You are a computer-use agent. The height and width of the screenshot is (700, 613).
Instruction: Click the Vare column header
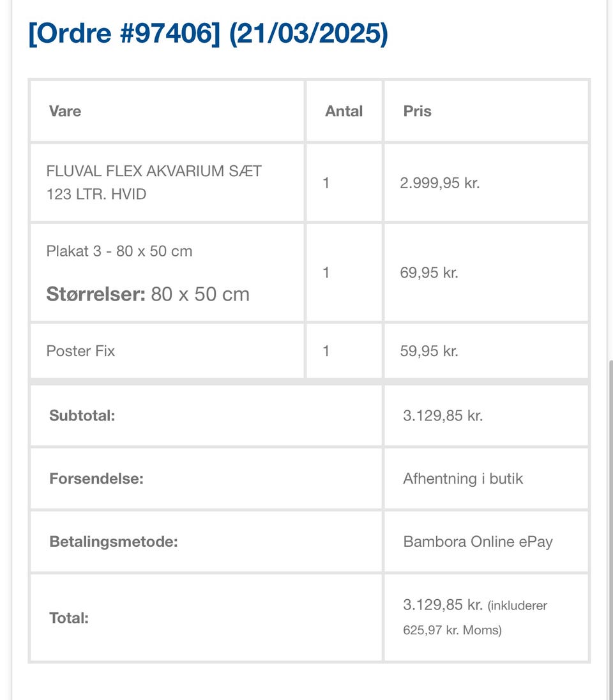coord(65,111)
